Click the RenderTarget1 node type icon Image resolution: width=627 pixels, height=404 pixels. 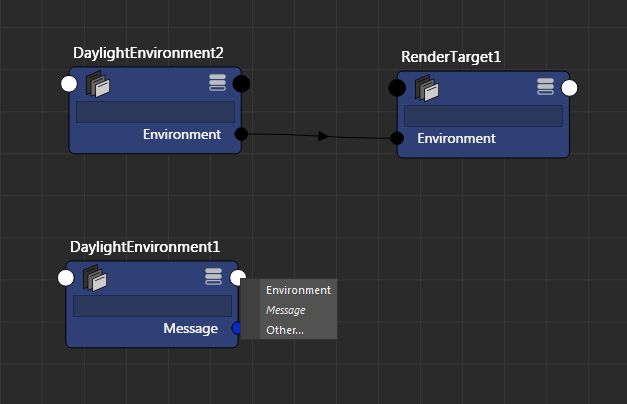[426, 88]
